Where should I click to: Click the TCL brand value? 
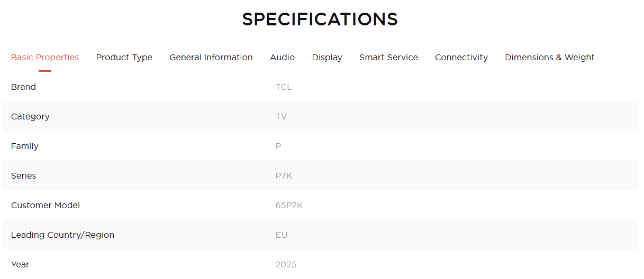click(284, 87)
